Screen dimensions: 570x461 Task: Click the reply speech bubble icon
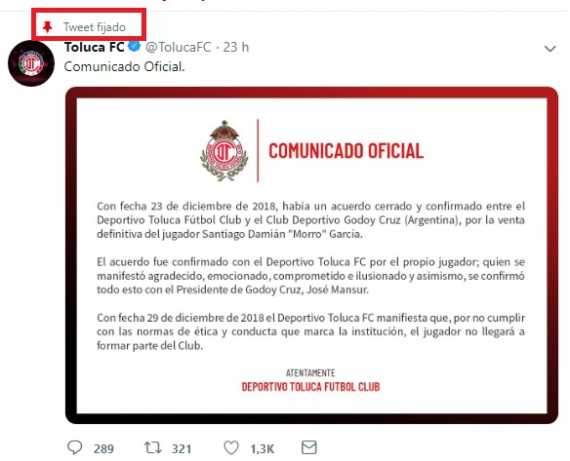tap(75, 448)
